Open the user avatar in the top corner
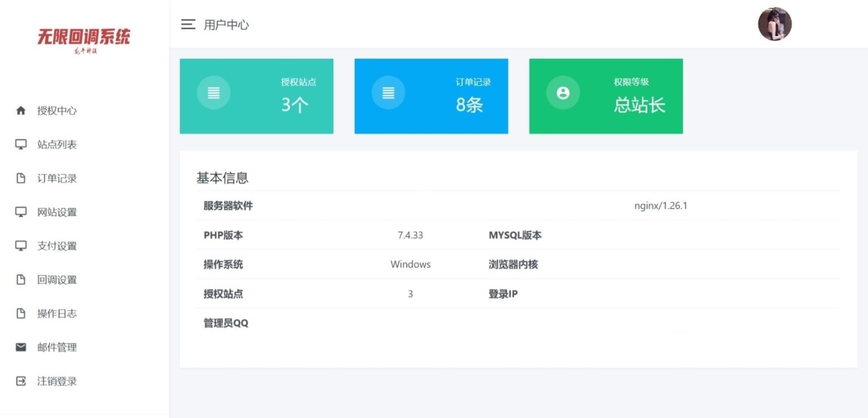Screen dimensions: 868x418 tap(775, 24)
